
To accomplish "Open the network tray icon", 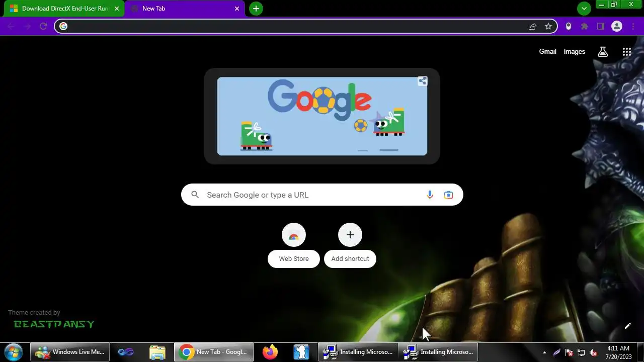I will (x=581, y=352).
